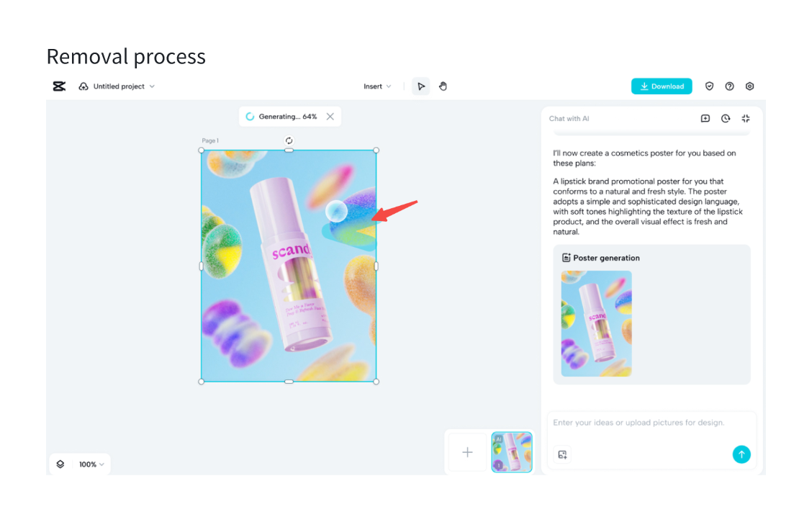
Task: Open the layers panel icon
Action: coord(60,464)
